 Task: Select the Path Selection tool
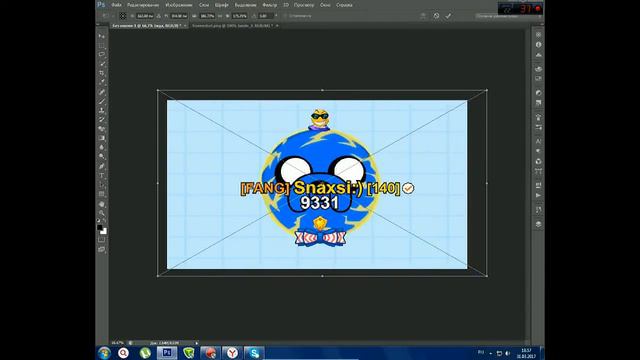[101, 185]
